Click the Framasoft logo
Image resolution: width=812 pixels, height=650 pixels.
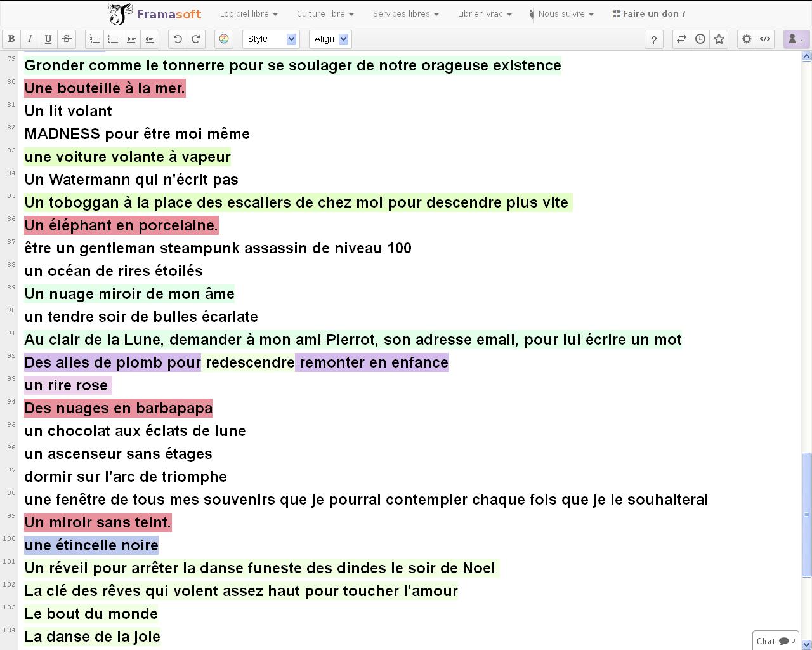[x=155, y=14]
